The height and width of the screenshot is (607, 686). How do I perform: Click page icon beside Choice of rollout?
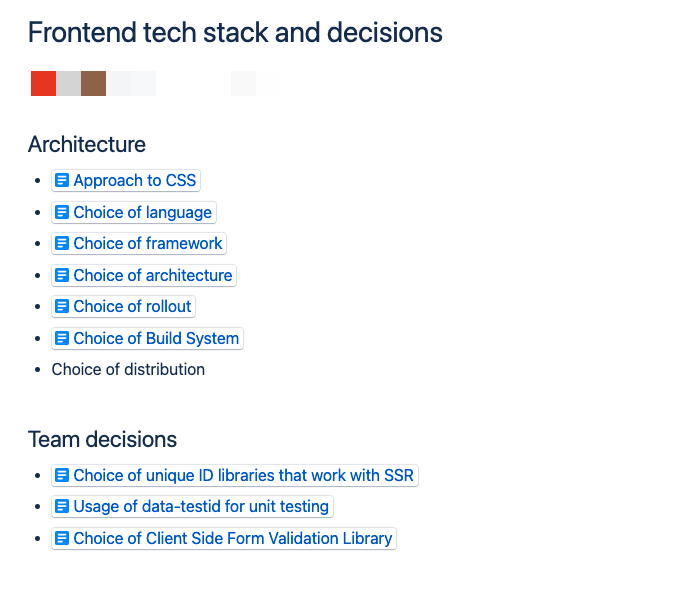pyautogui.click(x=62, y=306)
